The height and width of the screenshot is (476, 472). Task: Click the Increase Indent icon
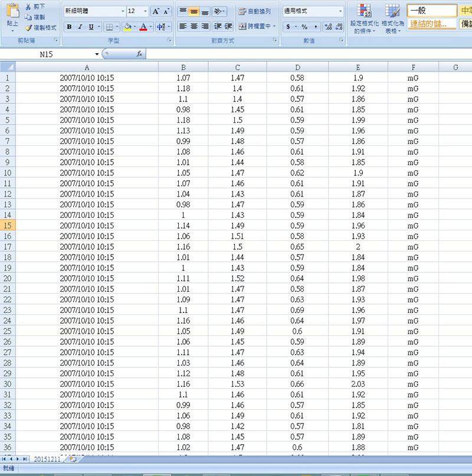point(228,27)
